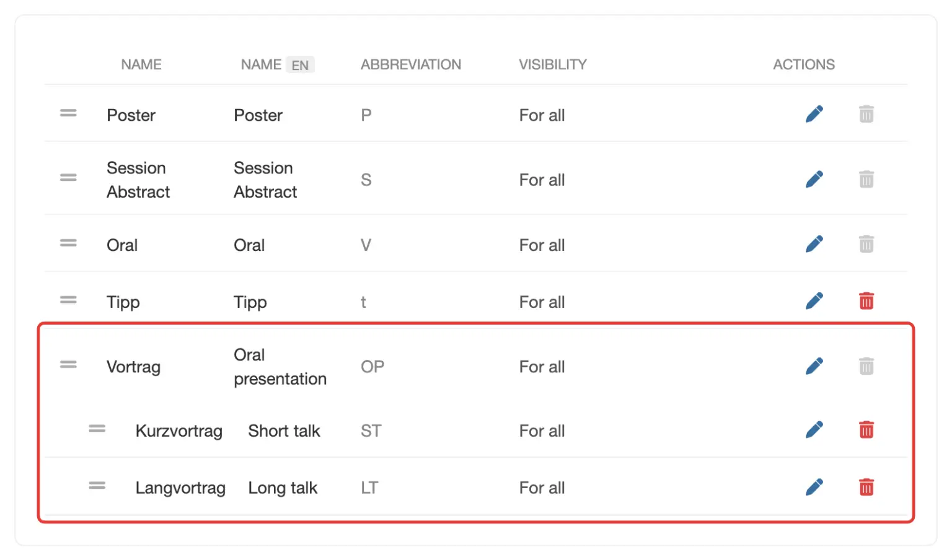
Task: Open edit for the Vortrag row
Action: point(814,366)
